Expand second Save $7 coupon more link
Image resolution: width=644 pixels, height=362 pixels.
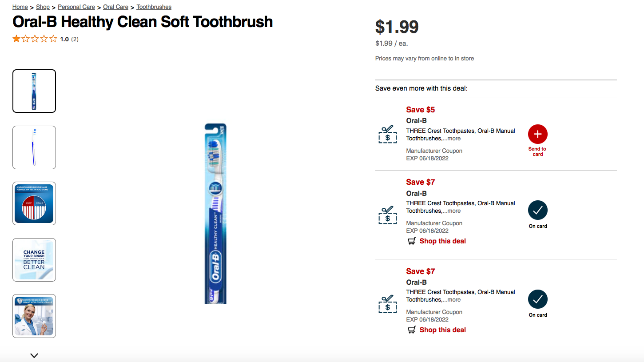pyautogui.click(x=453, y=300)
